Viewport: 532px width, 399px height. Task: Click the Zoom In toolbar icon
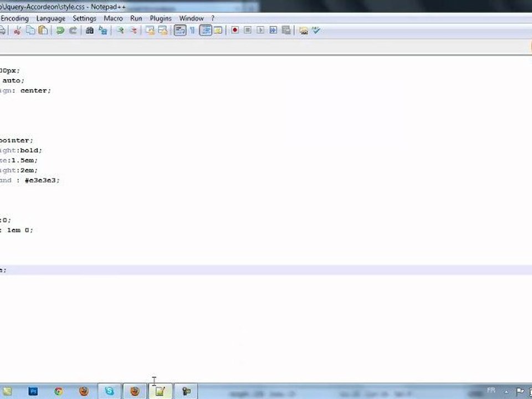pos(120,30)
